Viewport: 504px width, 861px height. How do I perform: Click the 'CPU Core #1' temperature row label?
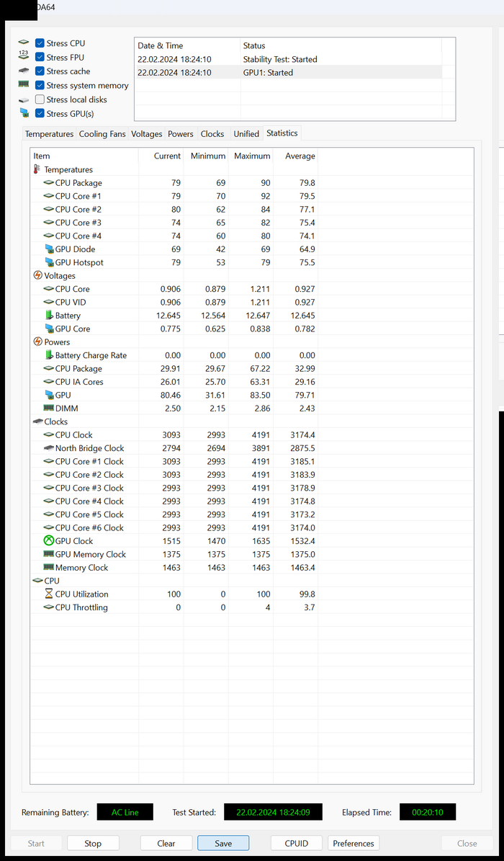click(78, 196)
